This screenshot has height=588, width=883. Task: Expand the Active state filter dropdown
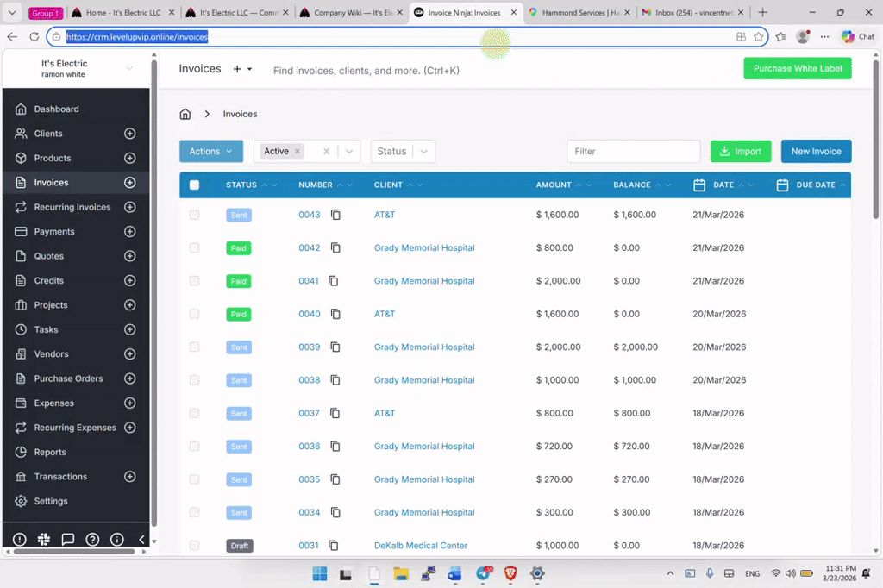[349, 151]
